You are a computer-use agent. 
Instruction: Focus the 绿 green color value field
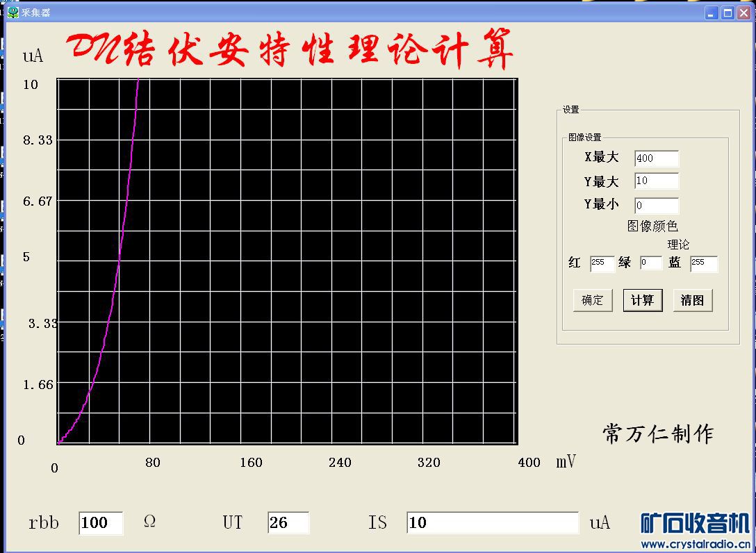coord(651,263)
